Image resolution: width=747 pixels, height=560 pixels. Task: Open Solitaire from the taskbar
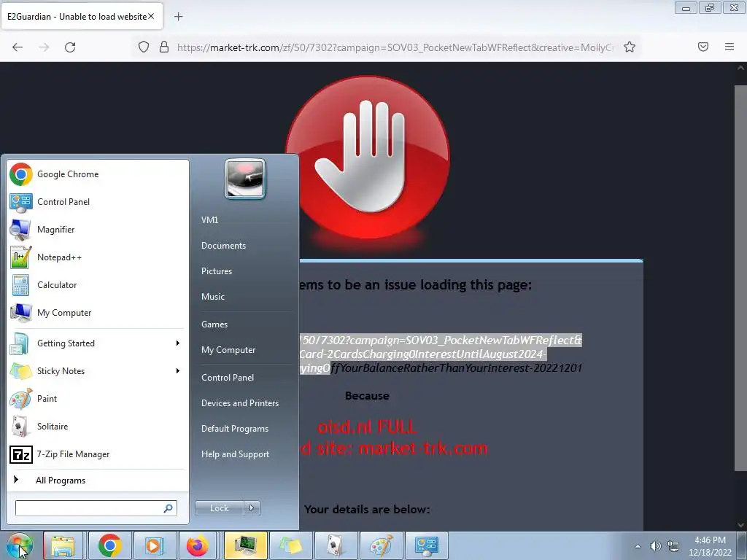pos(336,545)
